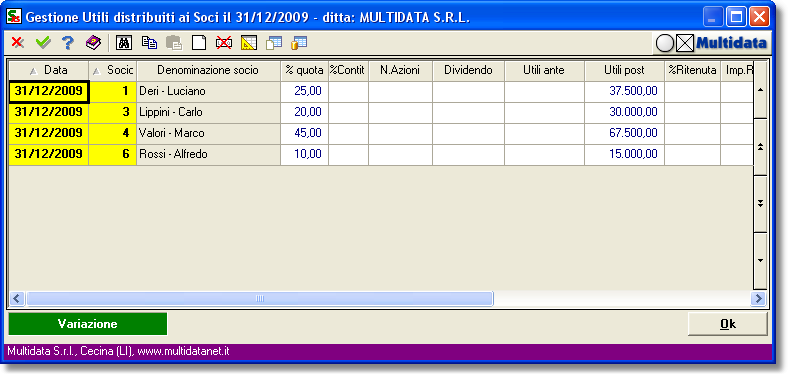
Task: Create new record with blank page icon
Action: pos(200,43)
